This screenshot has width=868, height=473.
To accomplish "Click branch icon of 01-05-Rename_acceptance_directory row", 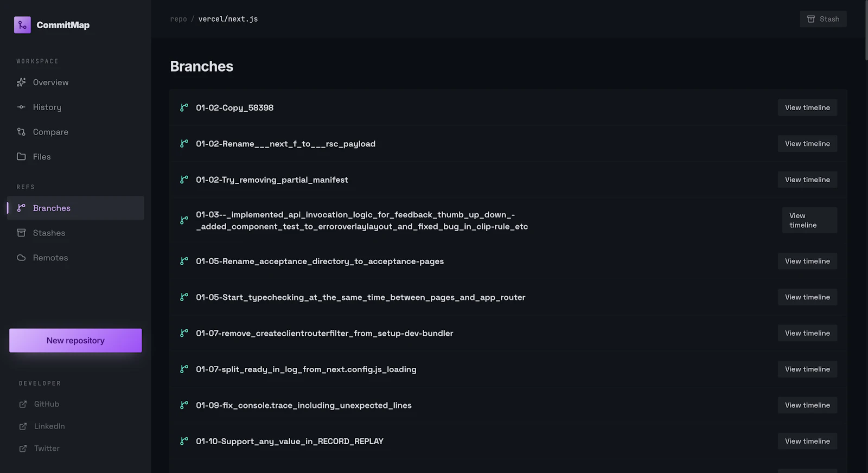I will (184, 261).
